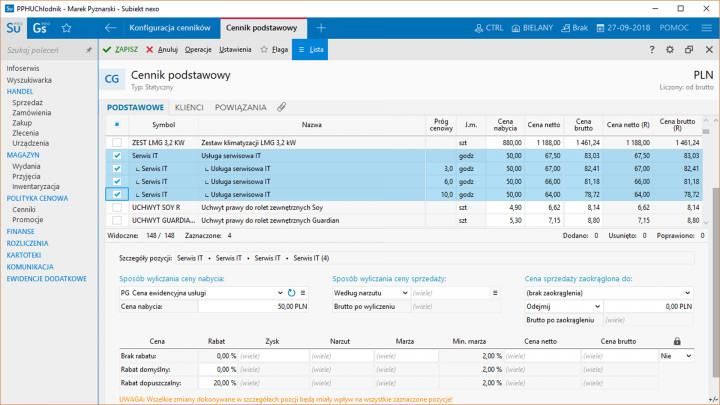Refresh the purchase price calculation method

tap(291, 292)
